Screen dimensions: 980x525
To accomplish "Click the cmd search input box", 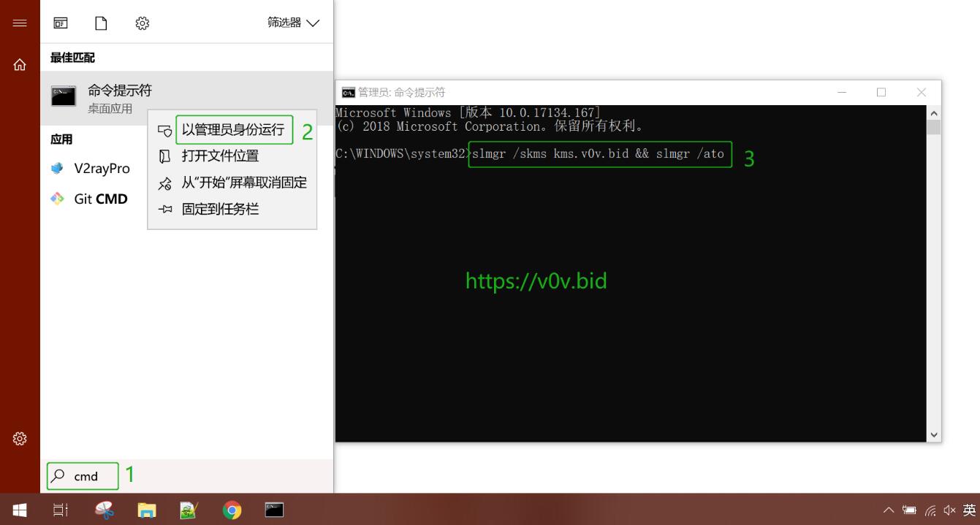I will click(x=83, y=476).
